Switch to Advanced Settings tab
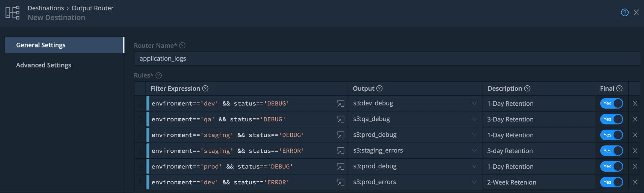 [x=44, y=65]
